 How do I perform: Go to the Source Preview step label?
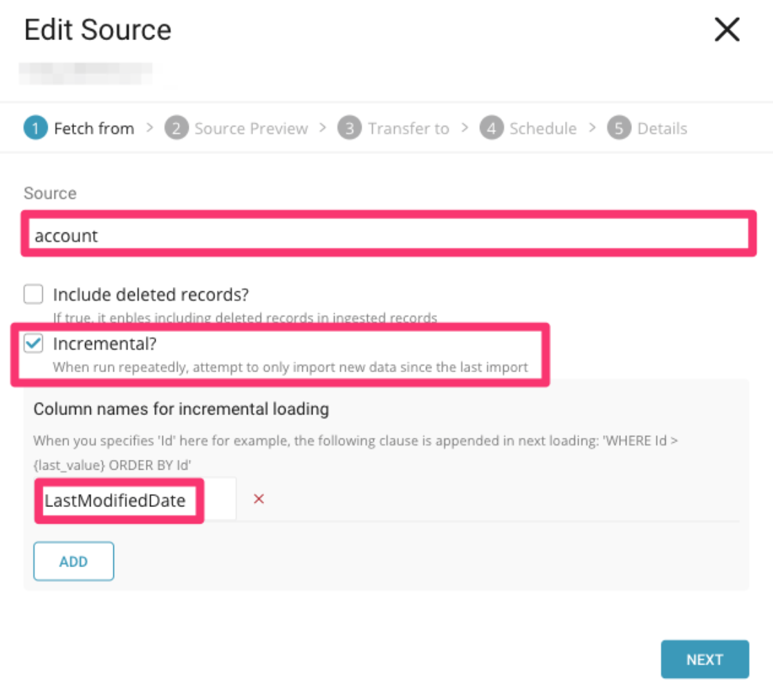click(x=251, y=129)
